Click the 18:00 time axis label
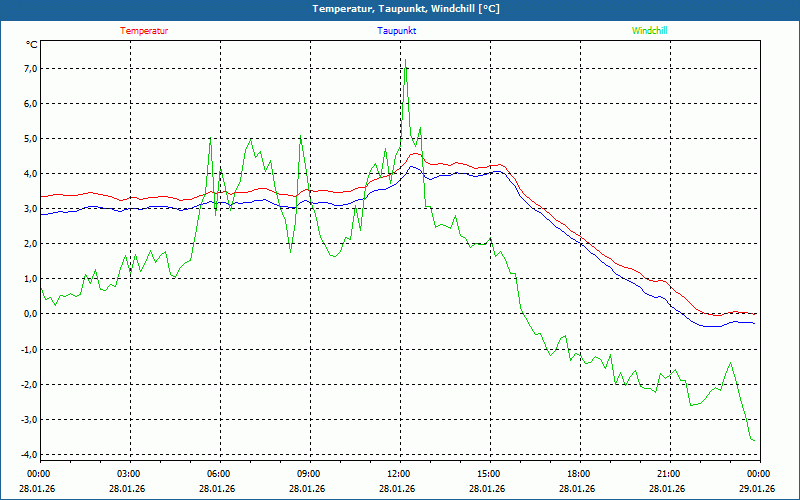The image size is (800, 500). pos(578,474)
